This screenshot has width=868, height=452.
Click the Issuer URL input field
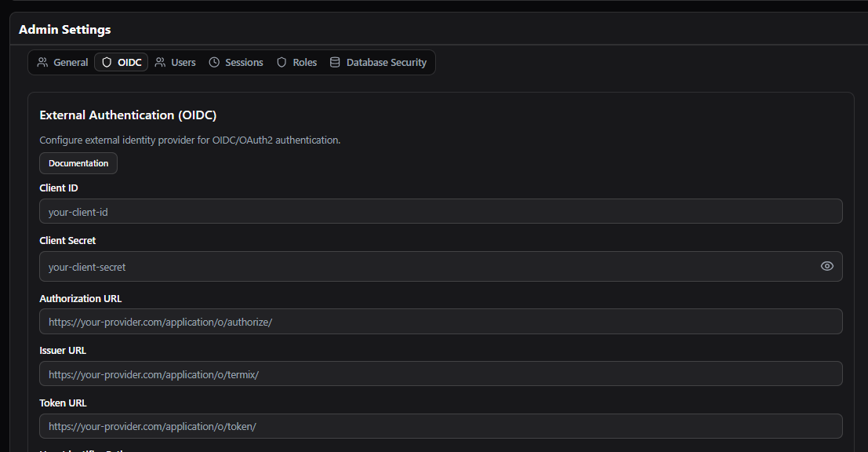441,374
